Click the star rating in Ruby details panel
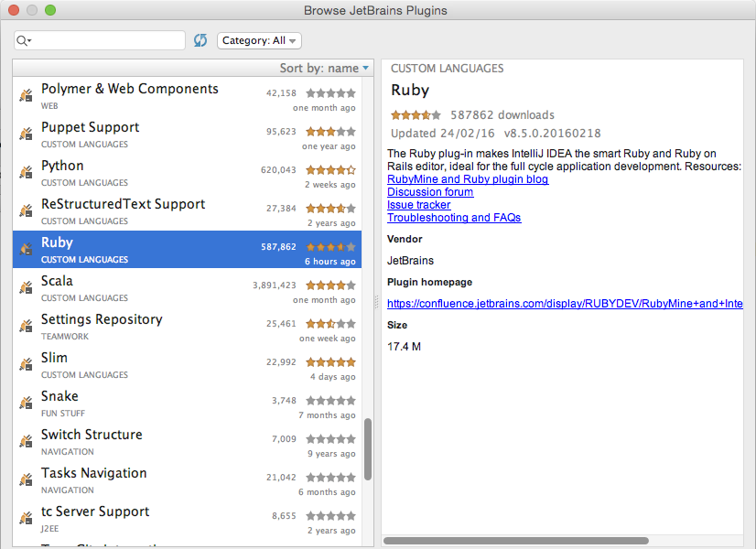Image resolution: width=756 pixels, height=549 pixels. [x=416, y=114]
